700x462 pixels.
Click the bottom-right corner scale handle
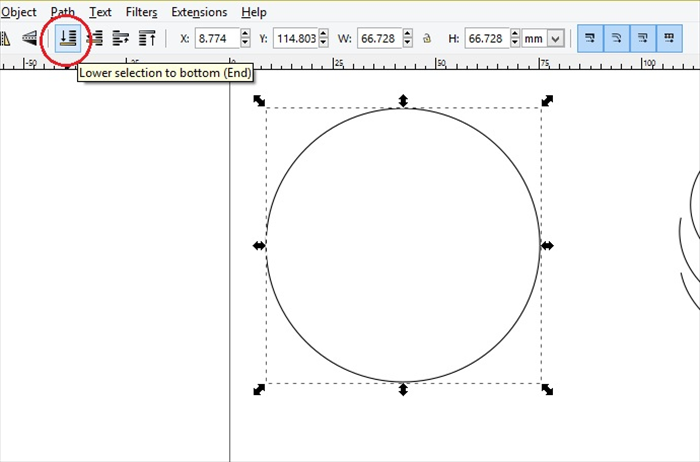pos(547,390)
